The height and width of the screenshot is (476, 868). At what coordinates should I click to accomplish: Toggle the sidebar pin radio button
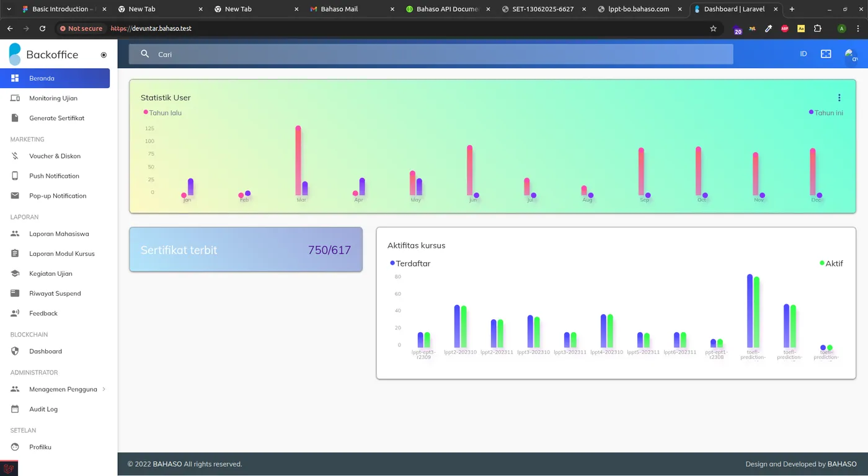point(104,55)
